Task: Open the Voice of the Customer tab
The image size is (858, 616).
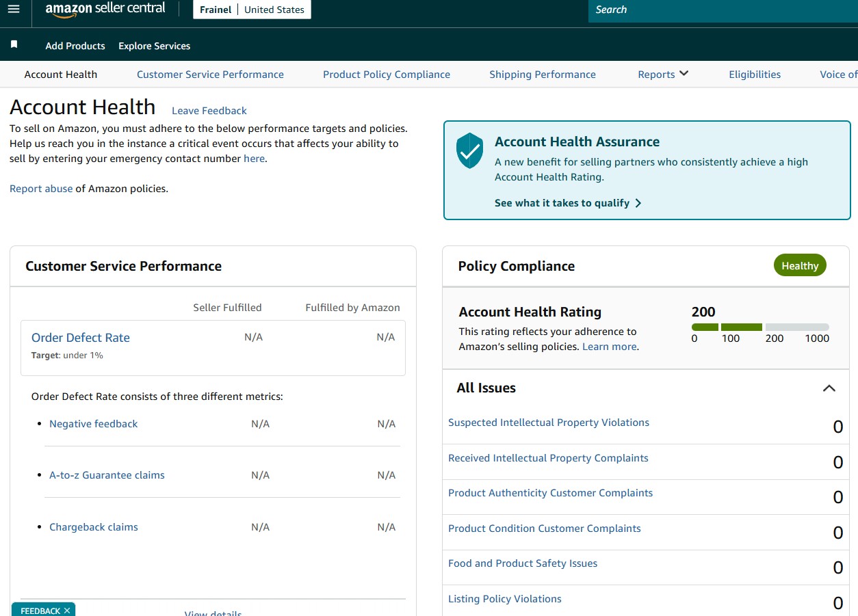Action: pyautogui.click(x=838, y=75)
